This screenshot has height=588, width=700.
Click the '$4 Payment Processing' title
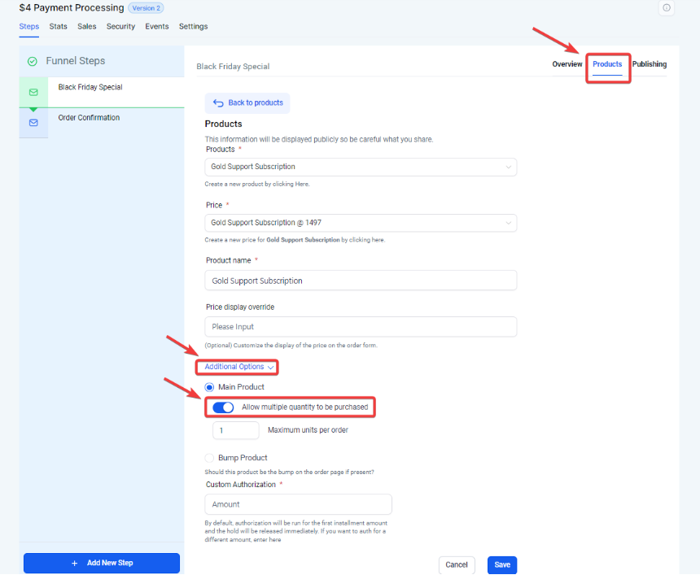72,8
